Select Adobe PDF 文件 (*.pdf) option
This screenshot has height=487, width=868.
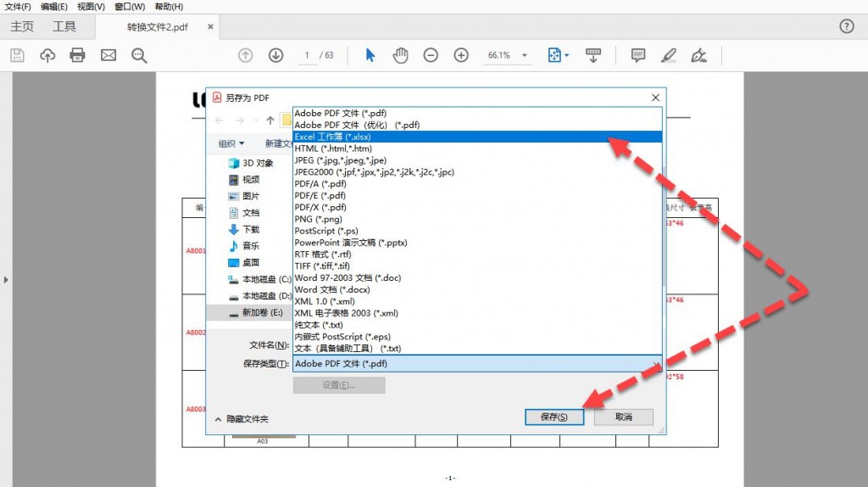477,113
